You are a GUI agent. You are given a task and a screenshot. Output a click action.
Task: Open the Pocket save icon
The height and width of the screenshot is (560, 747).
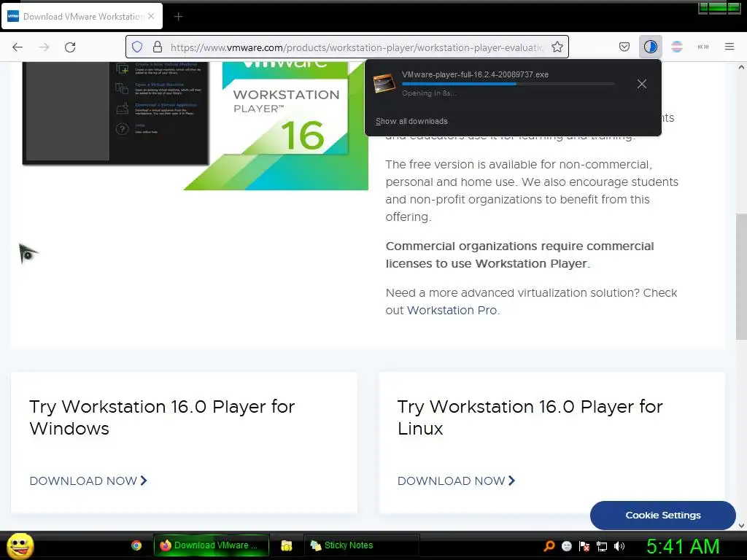624,47
